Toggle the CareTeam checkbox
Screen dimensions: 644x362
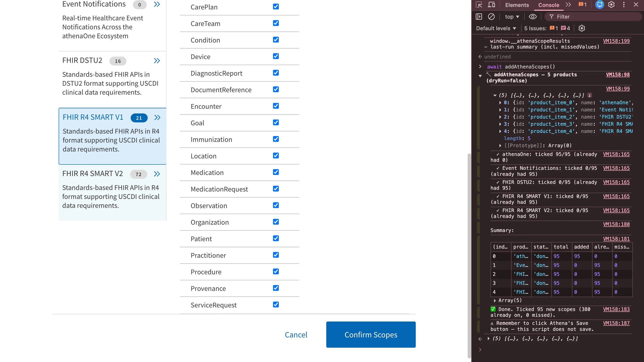point(276,23)
